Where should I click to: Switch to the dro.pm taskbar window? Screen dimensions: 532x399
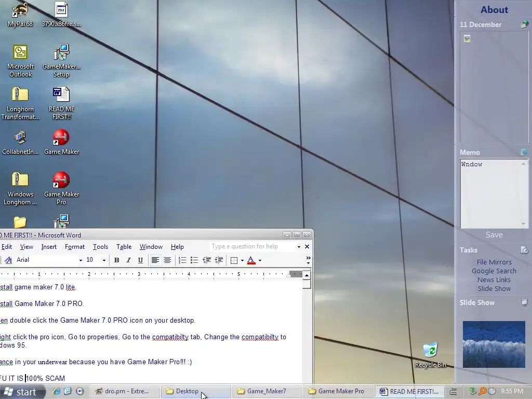coord(125,391)
